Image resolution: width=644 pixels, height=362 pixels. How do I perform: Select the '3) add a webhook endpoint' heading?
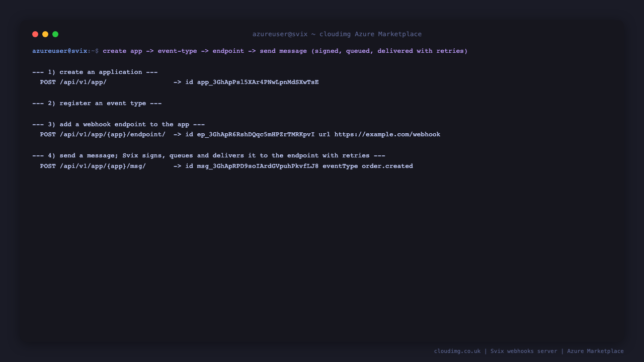tap(119, 124)
